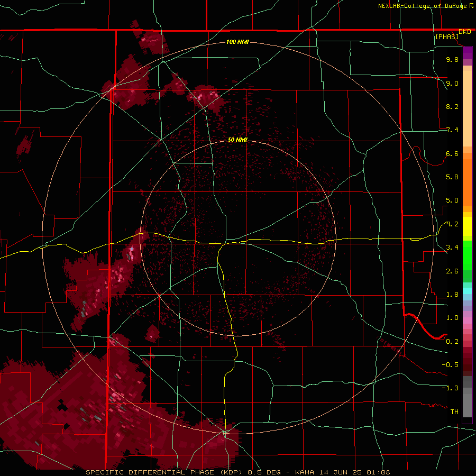This screenshot has height=476, width=476.
Task: Select the 5.8 legend value
Action: point(452,177)
